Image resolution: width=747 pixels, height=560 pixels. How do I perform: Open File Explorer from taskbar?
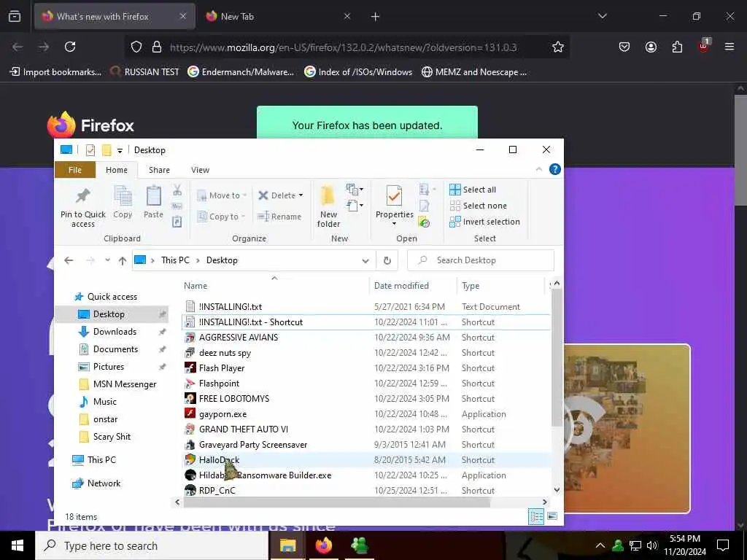point(287,545)
